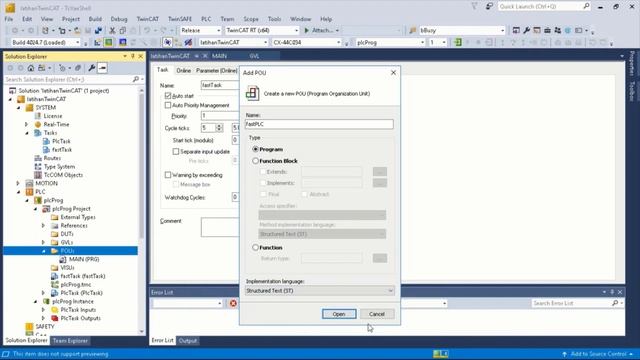This screenshot has height=360, width=640.
Task: Click the Cycle ticks spinner control
Action: (219, 128)
